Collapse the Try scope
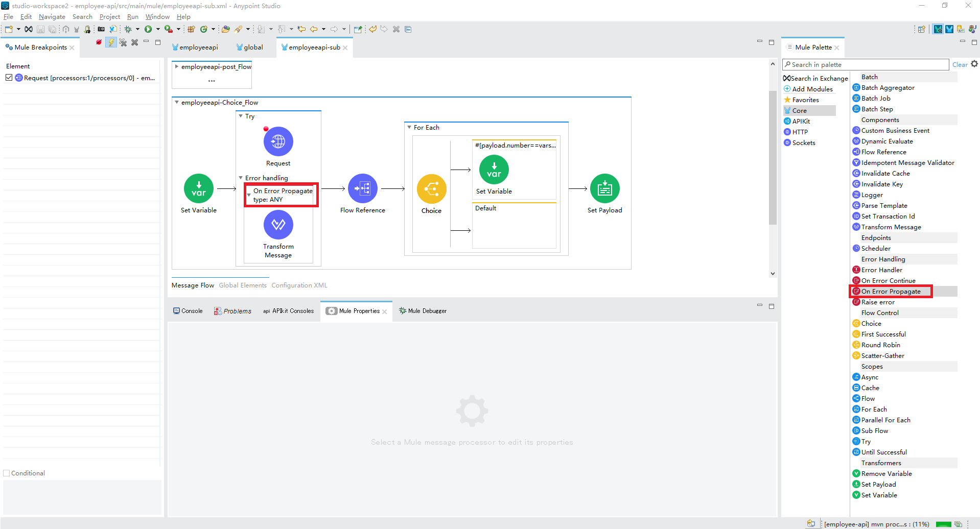The height and width of the screenshot is (529, 980). click(241, 116)
